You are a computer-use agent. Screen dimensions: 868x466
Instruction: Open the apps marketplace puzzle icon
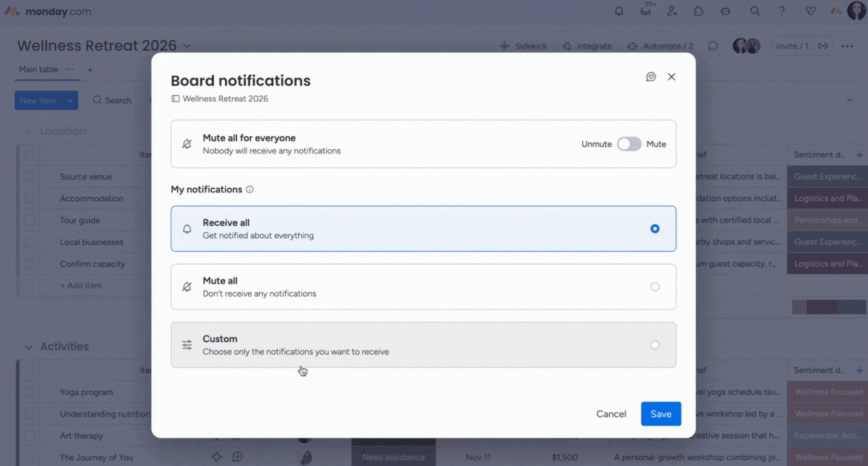(x=698, y=11)
